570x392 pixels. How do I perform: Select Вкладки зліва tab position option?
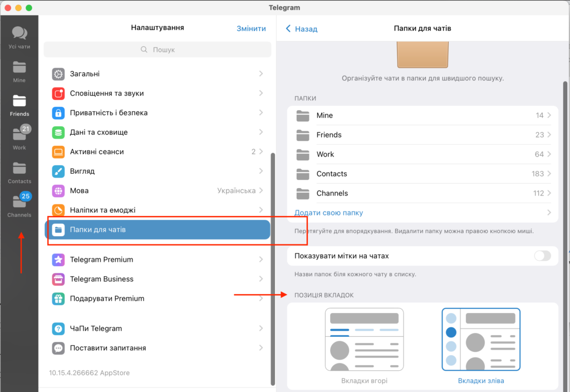click(x=481, y=345)
